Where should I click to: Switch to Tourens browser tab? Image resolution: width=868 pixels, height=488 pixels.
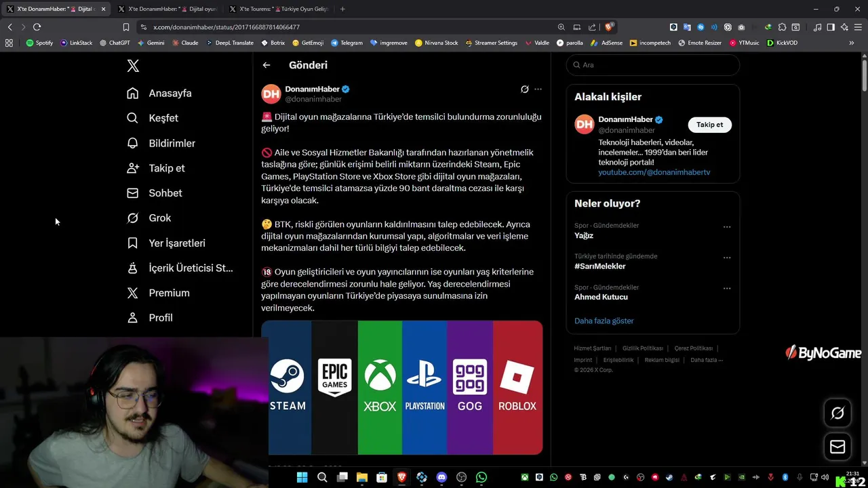(x=279, y=9)
